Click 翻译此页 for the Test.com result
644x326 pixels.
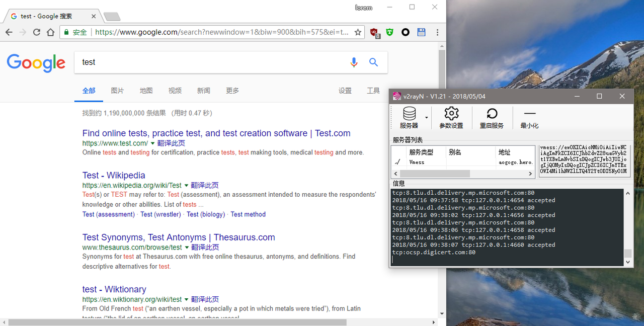tap(171, 143)
